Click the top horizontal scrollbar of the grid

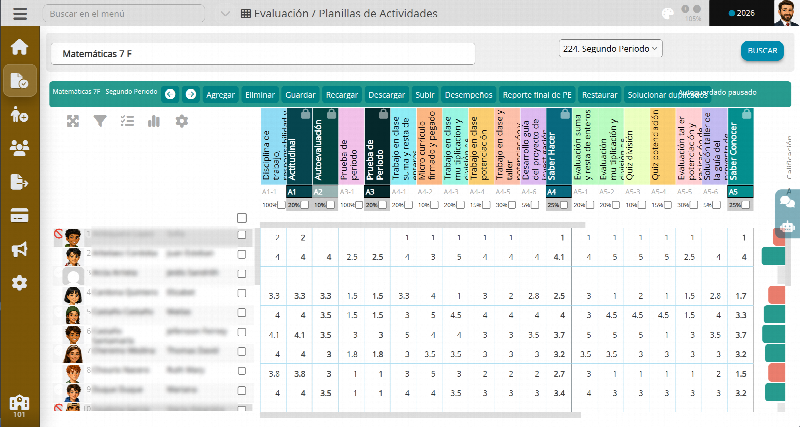(x=422, y=224)
